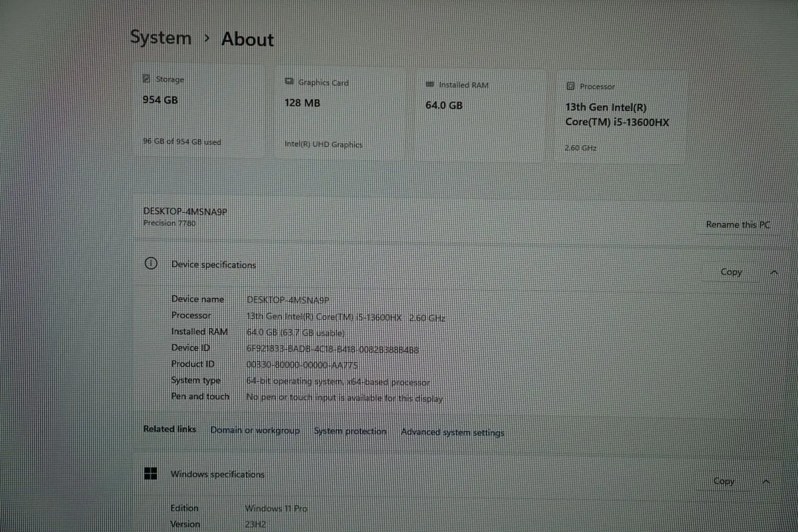Click the Graphics Card icon
Screen dimensions: 798x532
(289, 81)
